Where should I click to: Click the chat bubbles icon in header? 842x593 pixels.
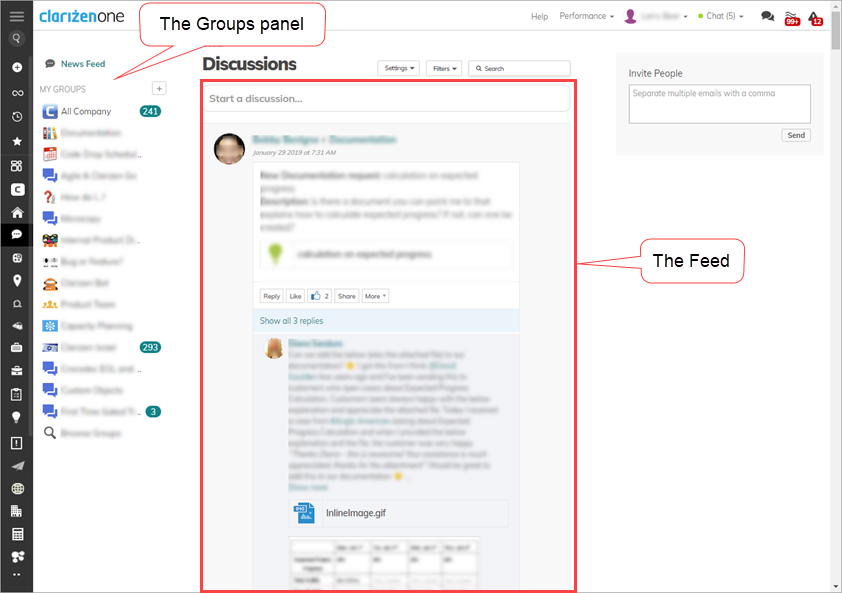pos(767,16)
